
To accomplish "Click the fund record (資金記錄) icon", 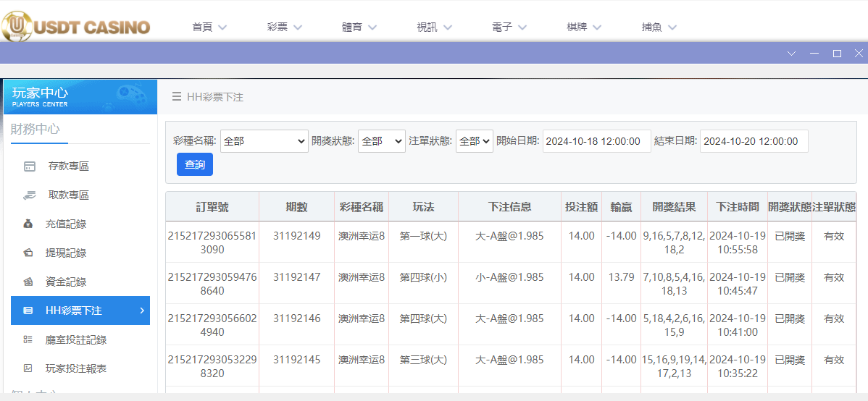I will [x=29, y=282].
